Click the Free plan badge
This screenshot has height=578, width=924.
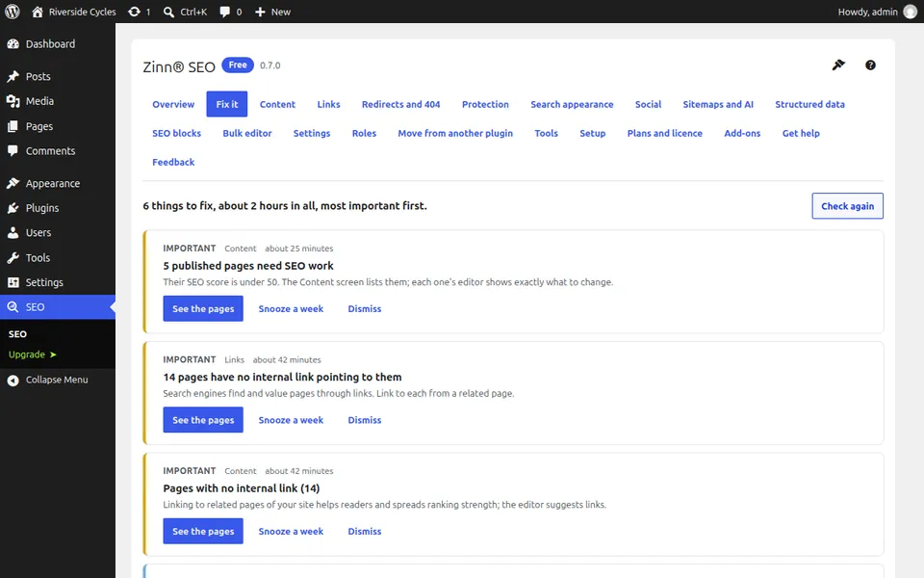(x=238, y=65)
